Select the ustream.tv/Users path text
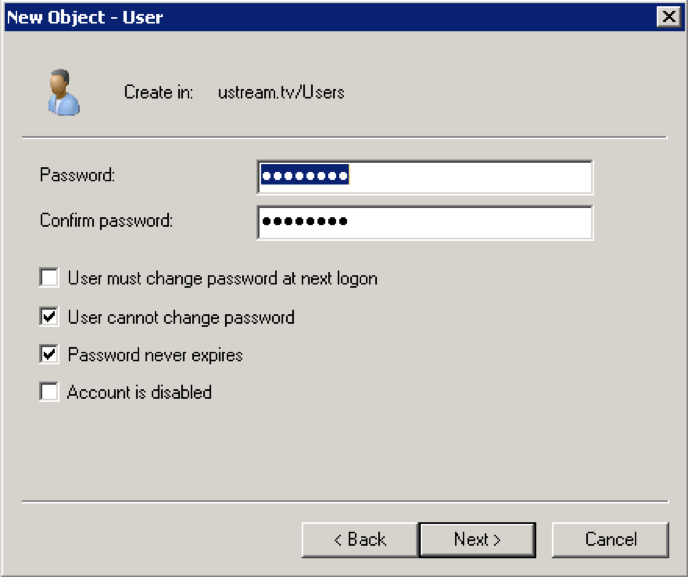The height and width of the screenshot is (577, 688). coord(281,92)
